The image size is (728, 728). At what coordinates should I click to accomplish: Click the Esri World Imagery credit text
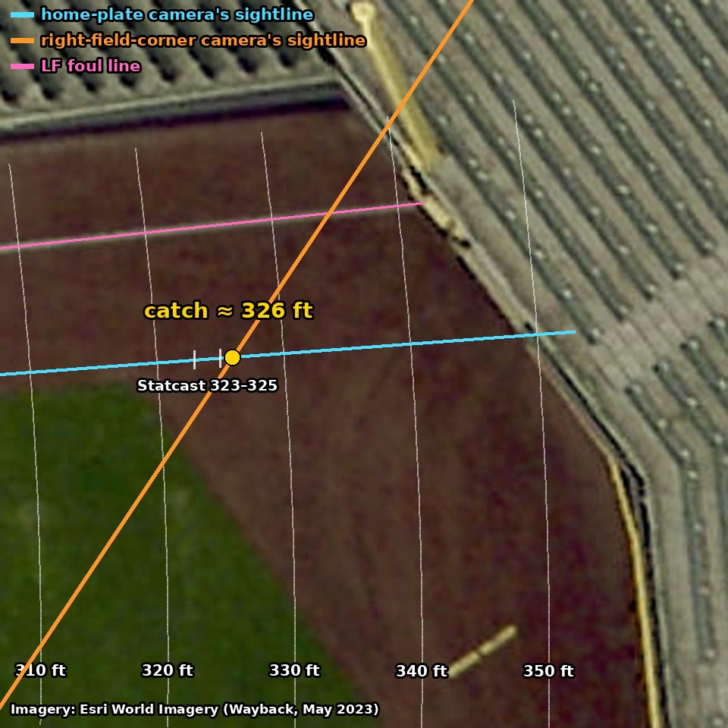(195, 710)
